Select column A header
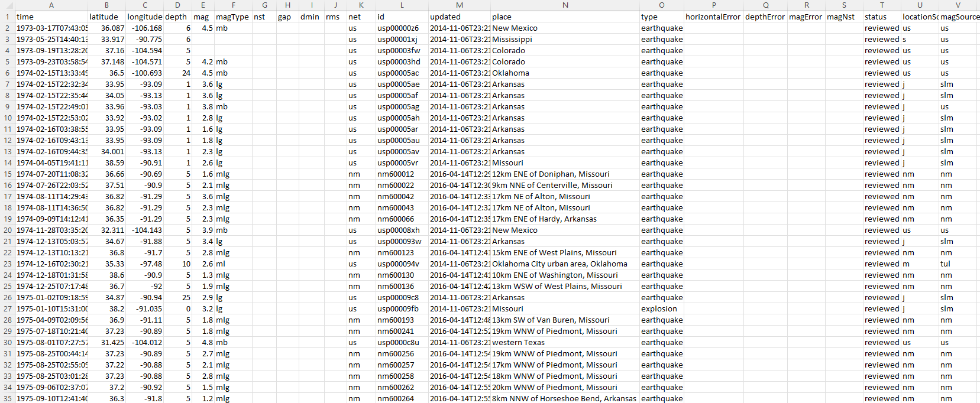 pyautogui.click(x=51, y=5)
